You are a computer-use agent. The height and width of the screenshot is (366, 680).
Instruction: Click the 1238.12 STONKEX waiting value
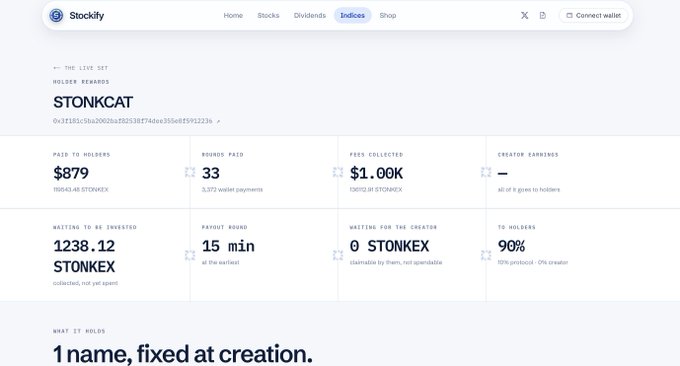(x=84, y=256)
